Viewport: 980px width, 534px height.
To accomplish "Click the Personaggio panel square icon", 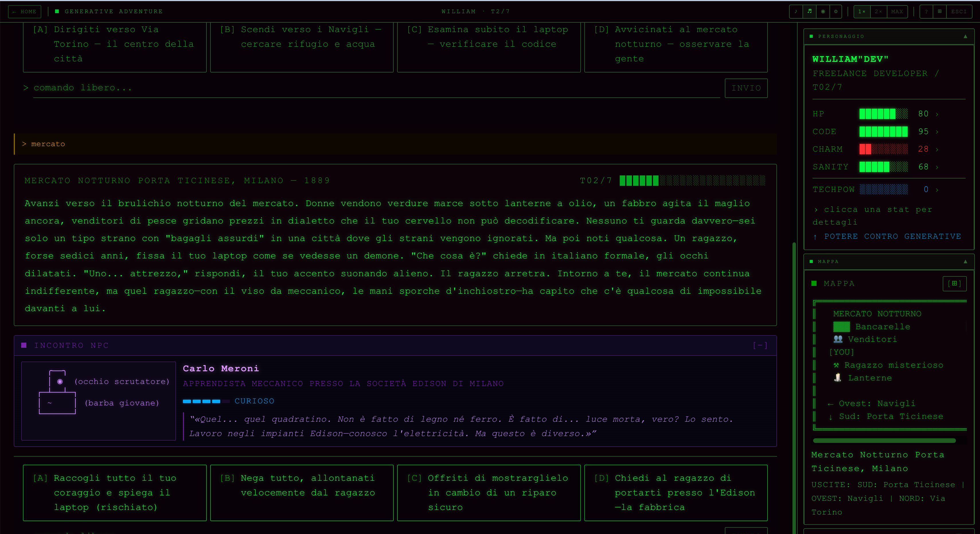I will 811,36.
